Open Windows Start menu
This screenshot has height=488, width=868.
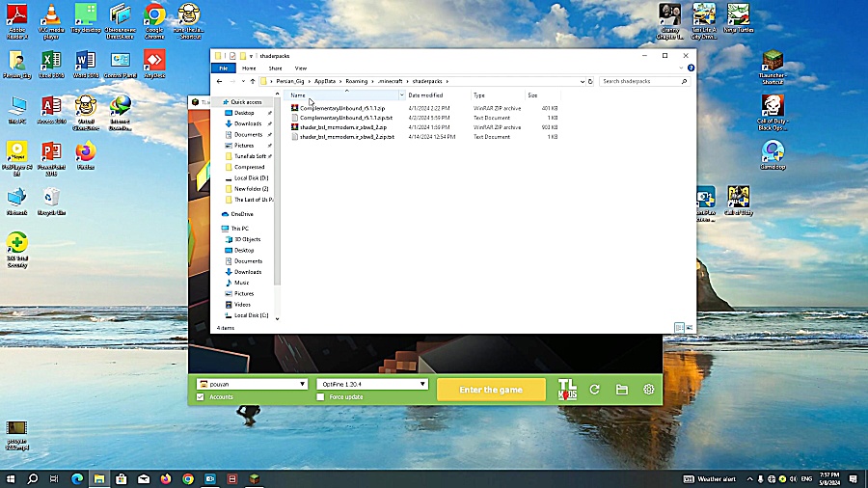tap(10, 478)
